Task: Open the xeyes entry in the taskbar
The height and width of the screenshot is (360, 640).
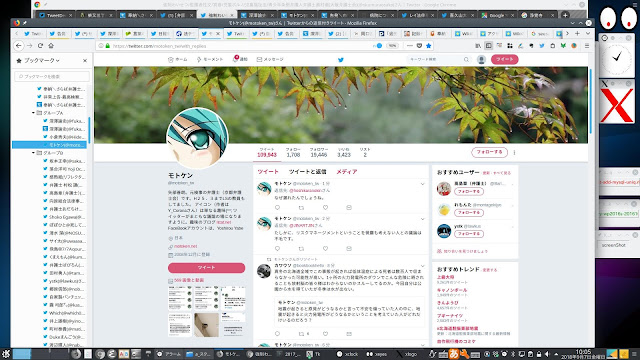Action: (376, 354)
